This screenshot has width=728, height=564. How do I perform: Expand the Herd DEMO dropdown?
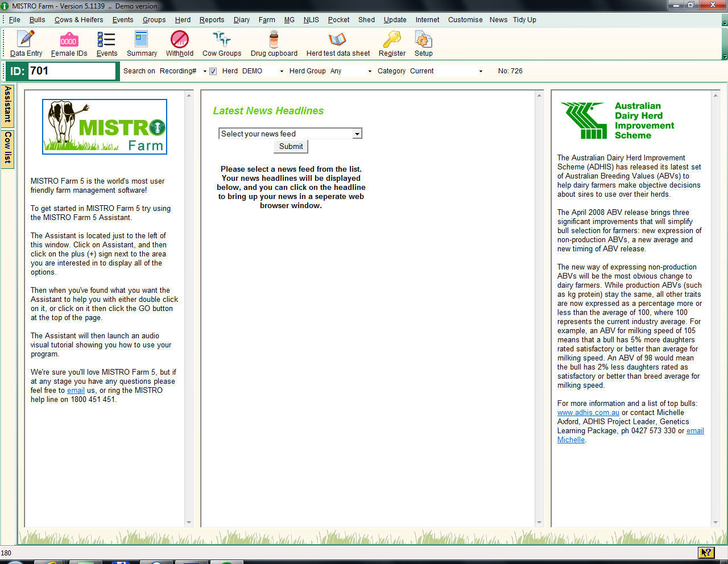282,72
